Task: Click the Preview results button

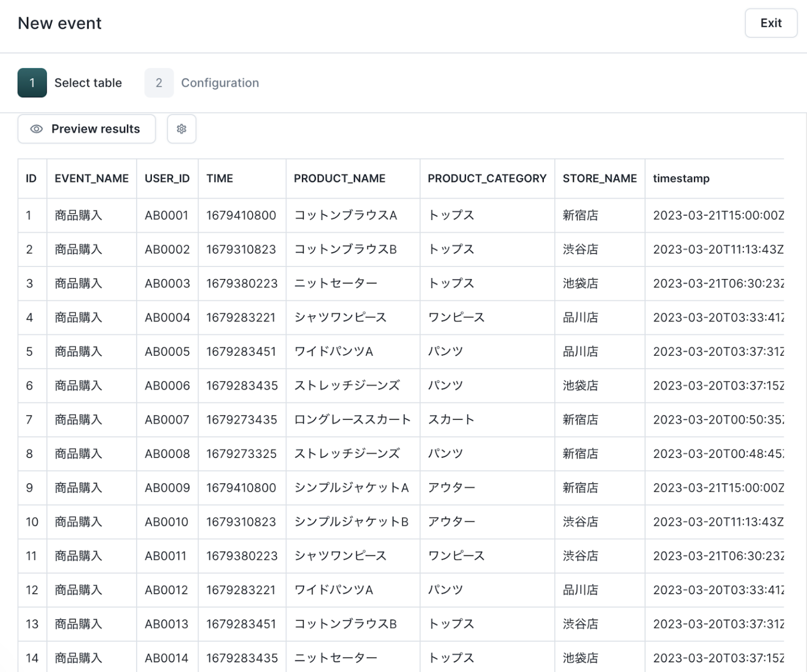Action: (86, 129)
